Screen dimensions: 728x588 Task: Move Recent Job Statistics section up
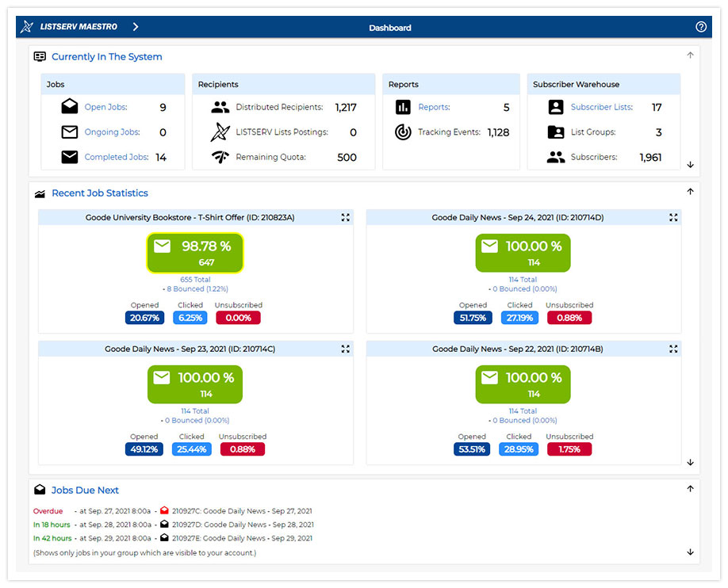click(691, 191)
